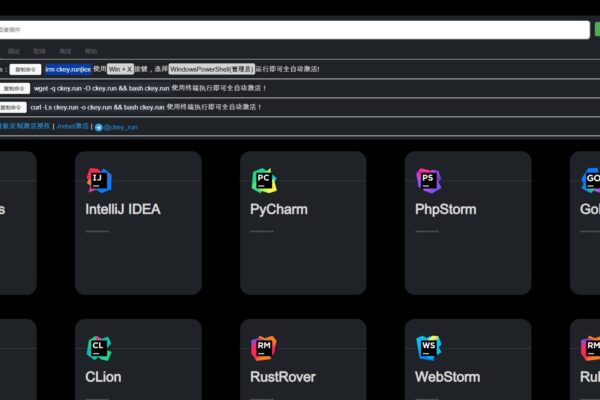Screen dimensions: 600x400
Task: Click the PyCharm PC logo icon
Action: click(x=264, y=180)
